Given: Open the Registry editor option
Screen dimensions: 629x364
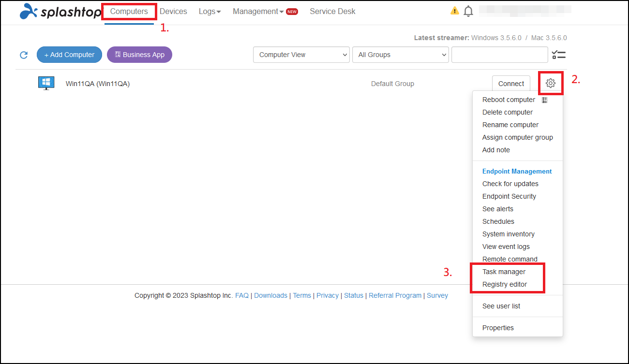Looking at the screenshot, I should point(504,284).
